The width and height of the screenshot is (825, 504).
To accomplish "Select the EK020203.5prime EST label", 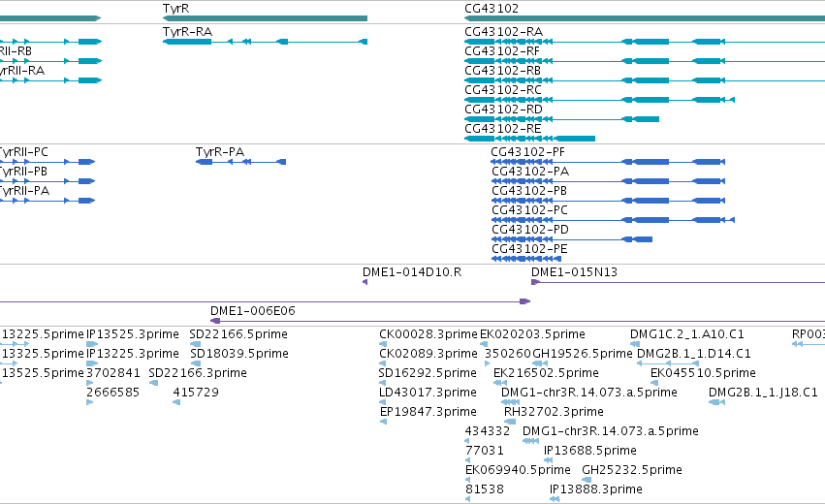I will click(532, 334).
